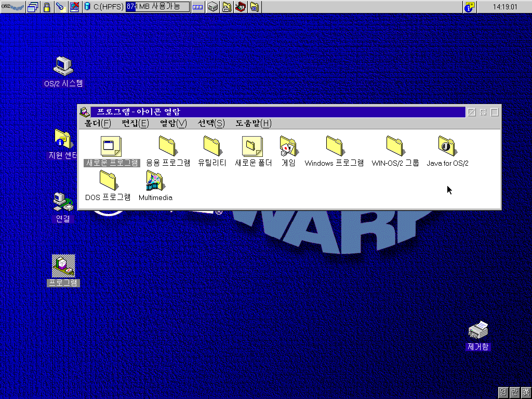Screen dimensions: 532x399
Task: Select the 제거함 shredder icon
Action: click(478, 336)
